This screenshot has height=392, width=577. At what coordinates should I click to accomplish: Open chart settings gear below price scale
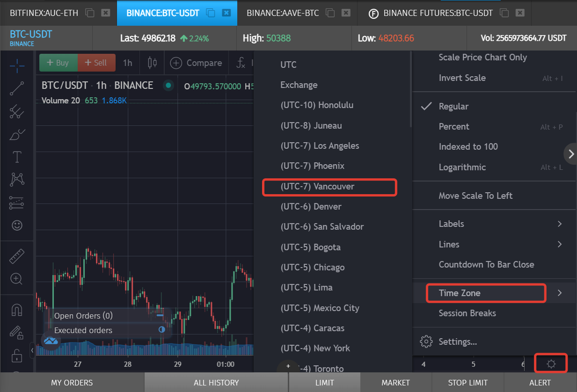point(551,363)
